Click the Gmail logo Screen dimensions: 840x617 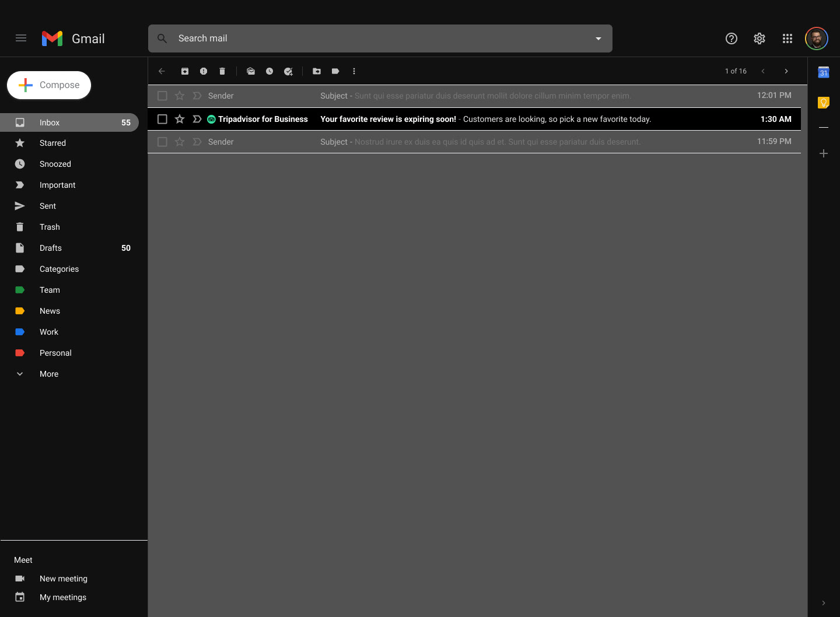tap(73, 38)
